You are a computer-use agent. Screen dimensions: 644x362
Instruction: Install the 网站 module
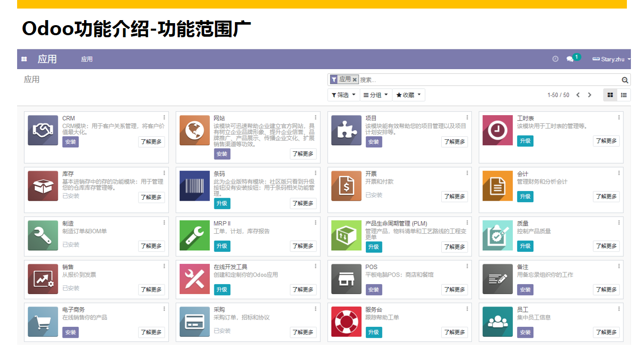pos(222,154)
